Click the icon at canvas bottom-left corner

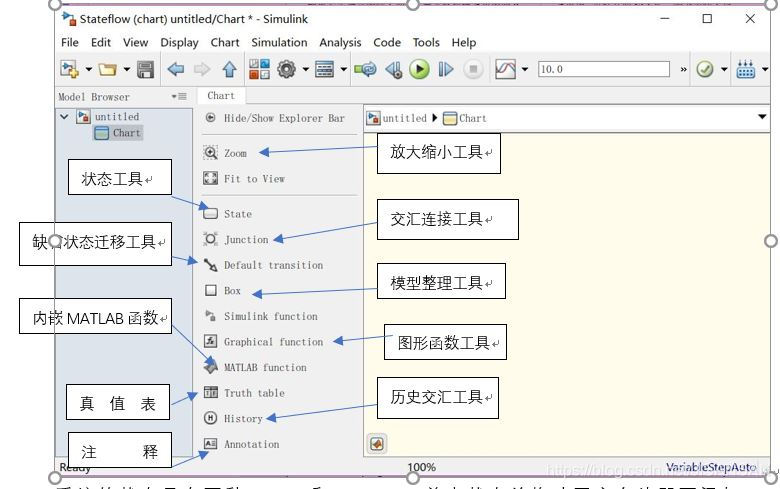pyautogui.click(x=377, y=444)
